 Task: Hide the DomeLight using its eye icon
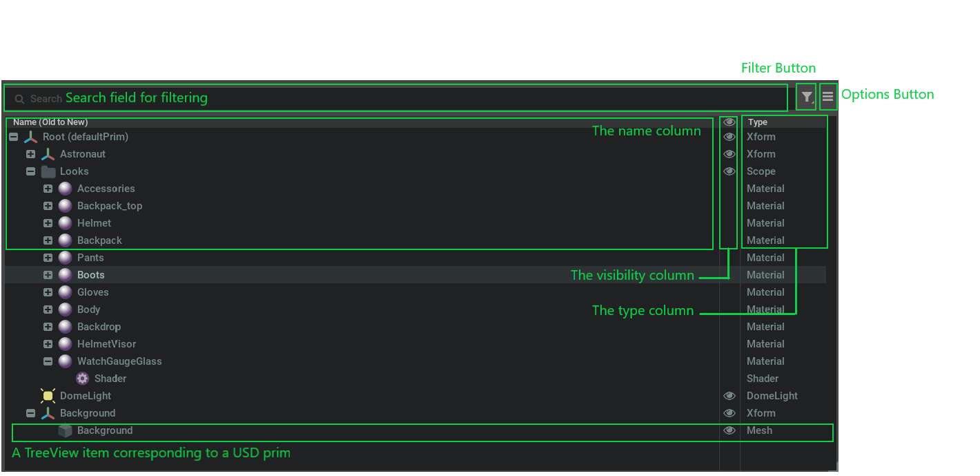pos(729,396)
